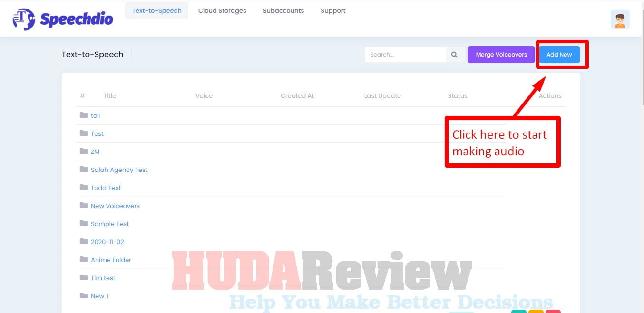Open the New T folder
The height and width of the screenshot is (313, 644).
[100, 296]
